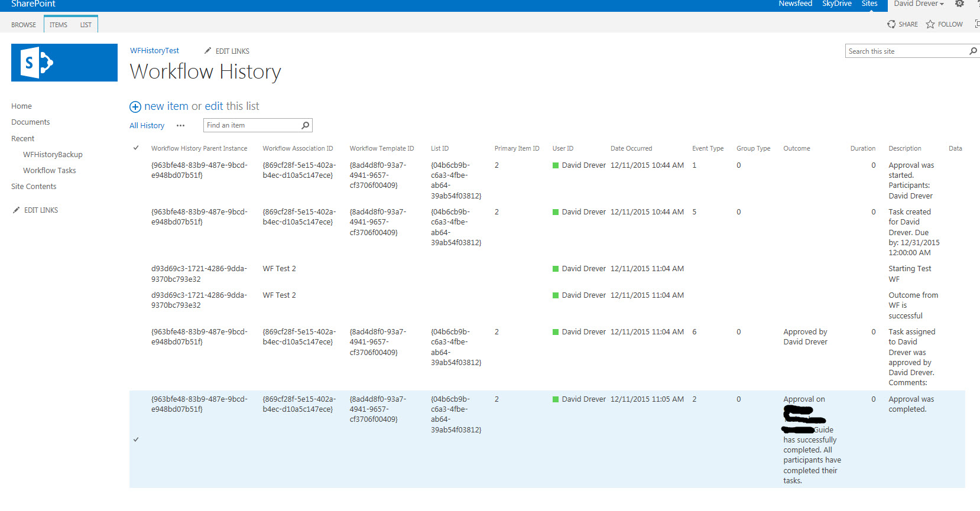The width and height of the screenshot is (980, 511).
Task: Click in the Search this site field
Action: coord(907,51)
